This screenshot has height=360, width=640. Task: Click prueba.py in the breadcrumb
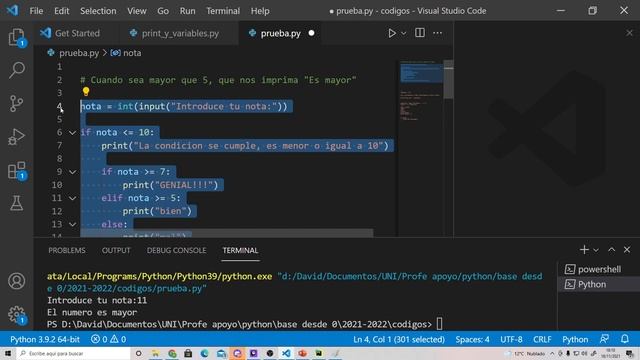point(79,53)
